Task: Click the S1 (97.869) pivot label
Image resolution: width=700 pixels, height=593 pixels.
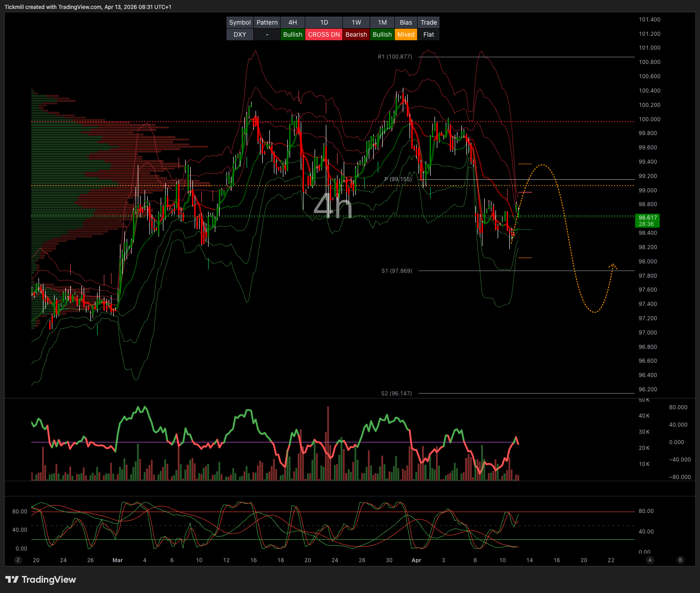Action: 397,271
